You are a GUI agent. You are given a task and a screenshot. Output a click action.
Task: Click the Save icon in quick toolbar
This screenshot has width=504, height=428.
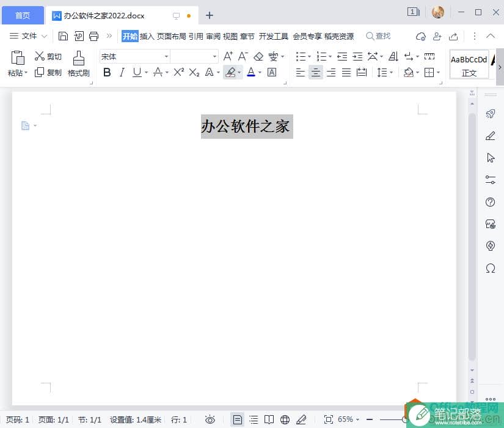[x=63, y=36]
